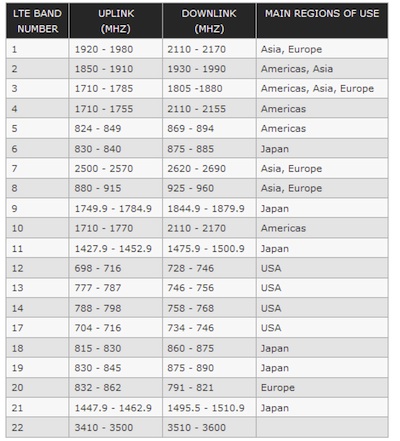Select downlink value 2620 - 2690
Image resolution: width=400 pixels, height=441 pixels.
click(x=209, y=168)
